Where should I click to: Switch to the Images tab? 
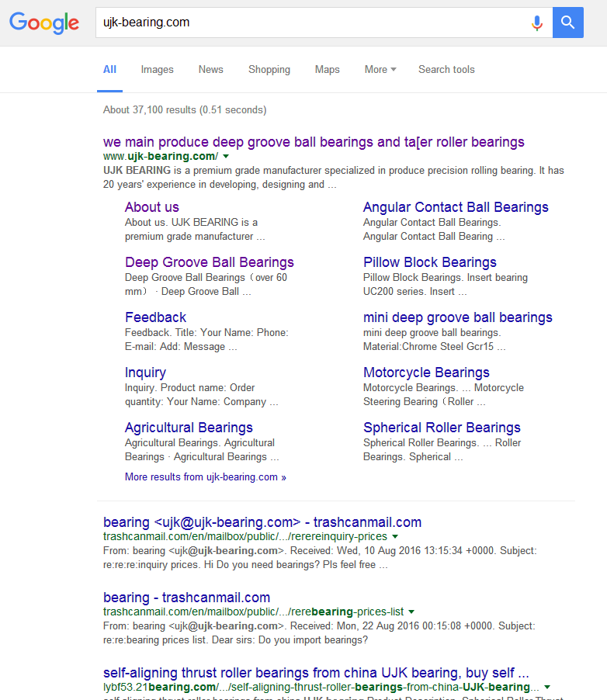point(157,69)
